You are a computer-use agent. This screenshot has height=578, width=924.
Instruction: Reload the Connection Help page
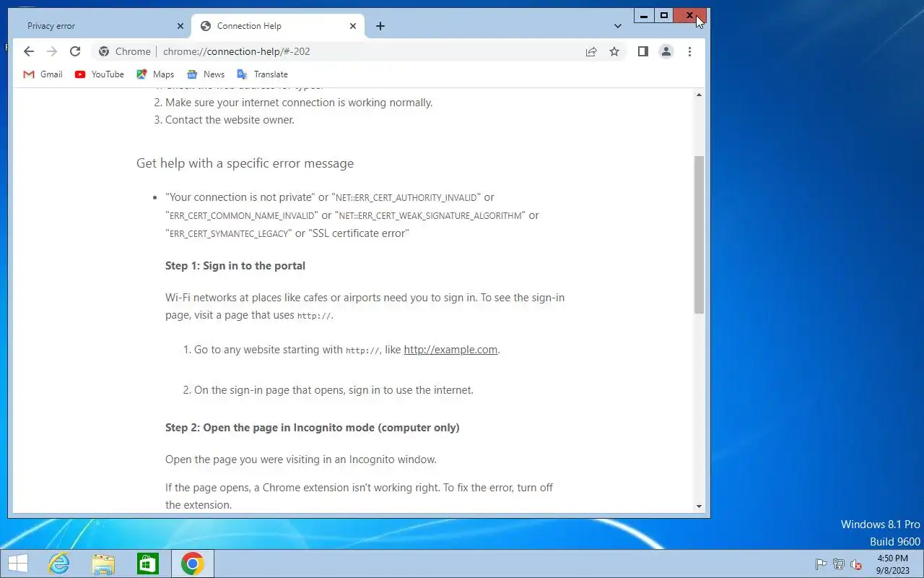click(75, 51)
